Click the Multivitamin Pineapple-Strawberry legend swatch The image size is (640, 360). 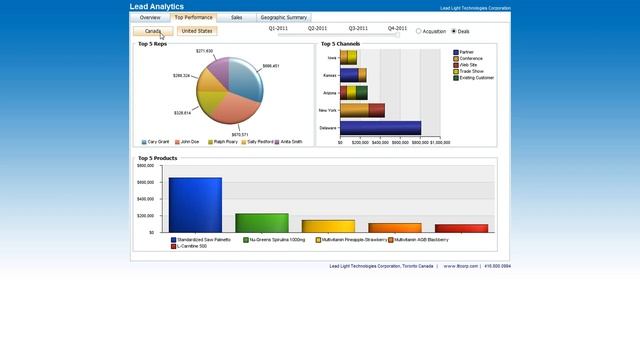click(318, 240)
